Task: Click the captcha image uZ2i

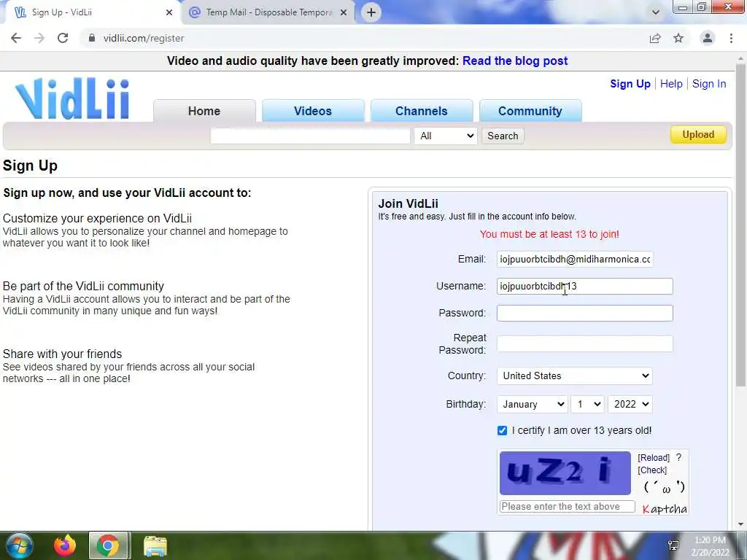Action: point(565,472)
